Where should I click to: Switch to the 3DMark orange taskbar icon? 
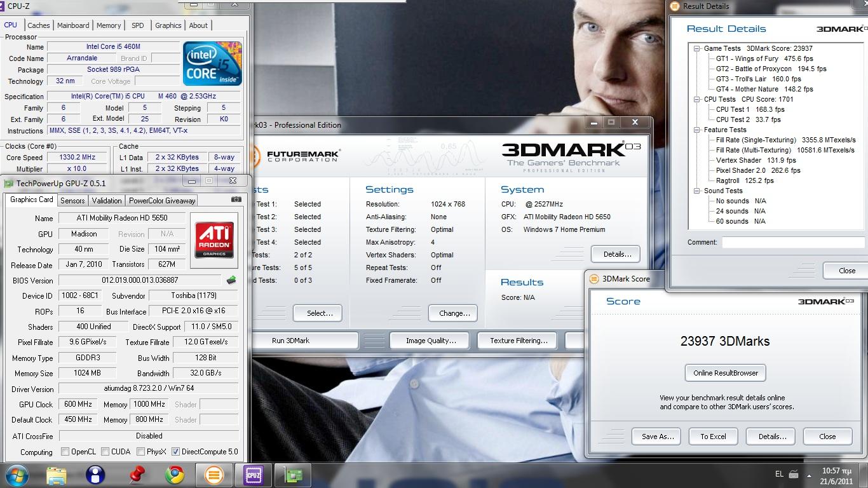pos(214,475)
